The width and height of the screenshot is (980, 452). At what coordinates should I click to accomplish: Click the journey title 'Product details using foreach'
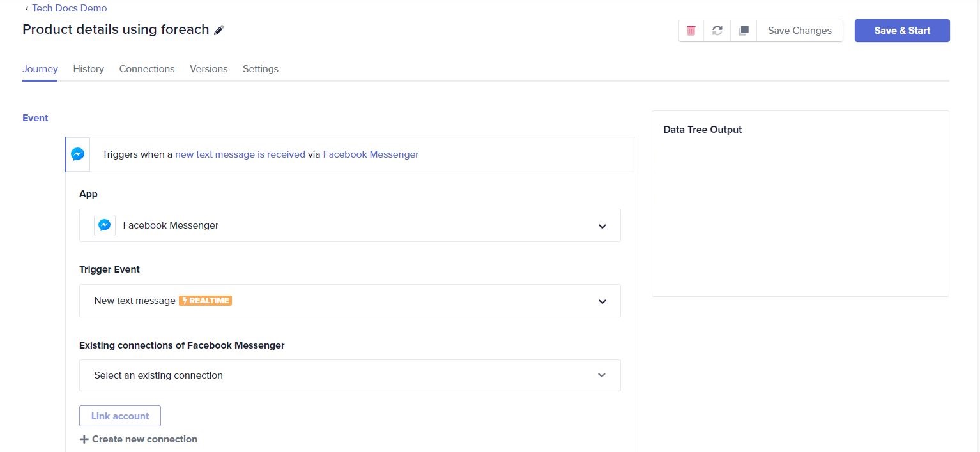116,29
